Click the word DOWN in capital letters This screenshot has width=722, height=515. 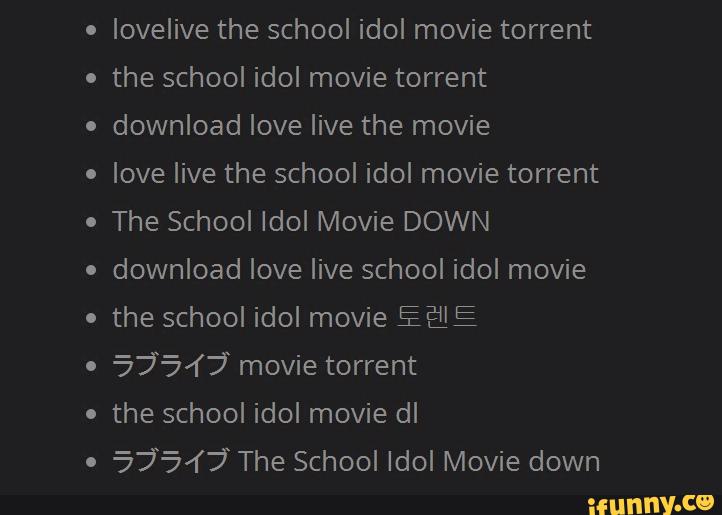coord(446,222)
